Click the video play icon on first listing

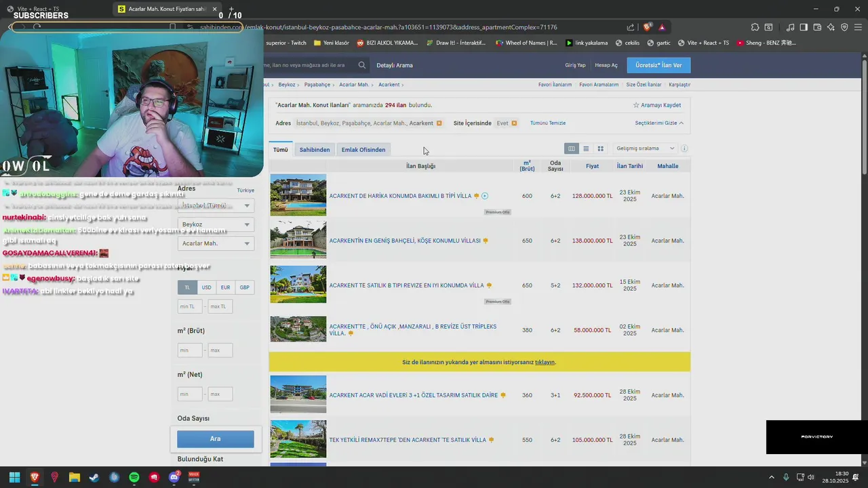pyautogui.click(x=485, y=196)
